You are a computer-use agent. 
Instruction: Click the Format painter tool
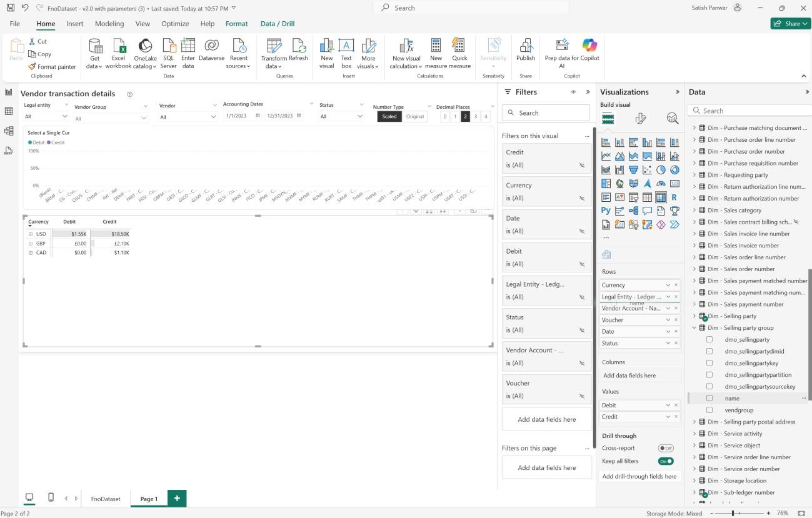[52, 67]
